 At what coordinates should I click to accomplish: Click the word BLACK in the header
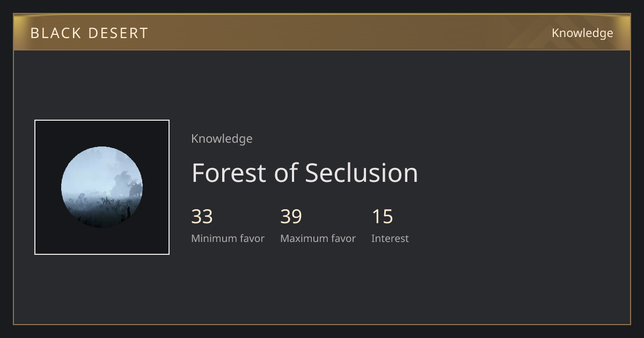point(56,33)
